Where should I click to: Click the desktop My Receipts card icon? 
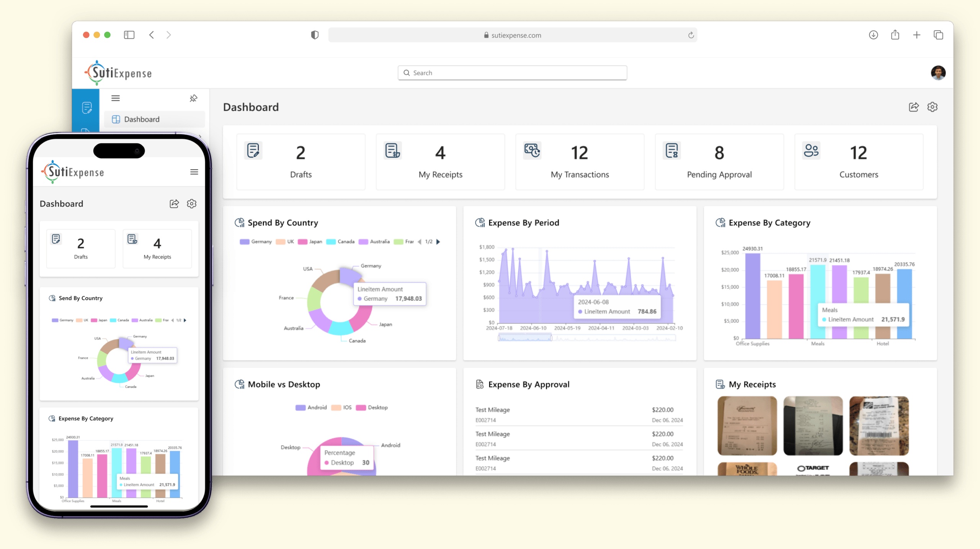click(x=393, y=151)
